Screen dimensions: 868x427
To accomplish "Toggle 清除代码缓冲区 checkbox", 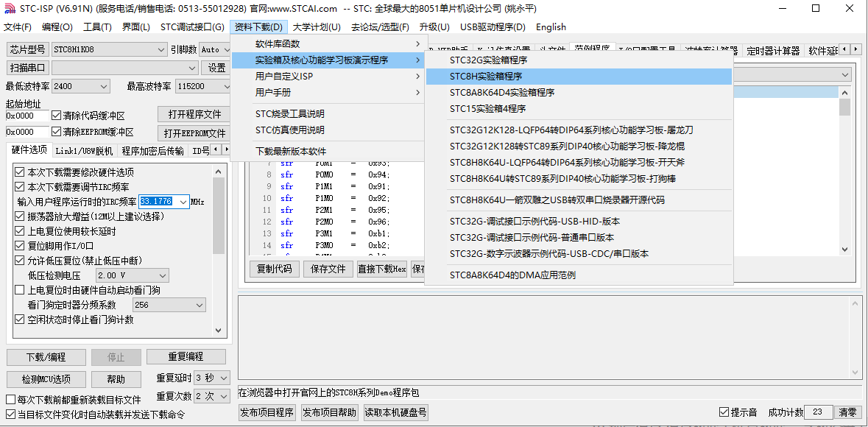I will (x=56, y=116).
